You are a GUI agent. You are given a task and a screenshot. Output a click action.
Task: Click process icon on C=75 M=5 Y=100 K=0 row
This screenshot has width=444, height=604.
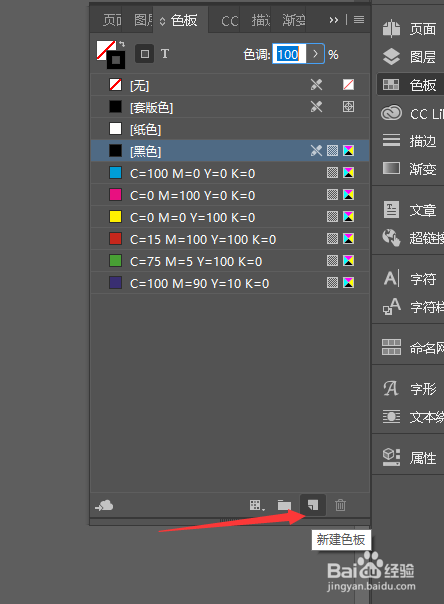[332, 261]
